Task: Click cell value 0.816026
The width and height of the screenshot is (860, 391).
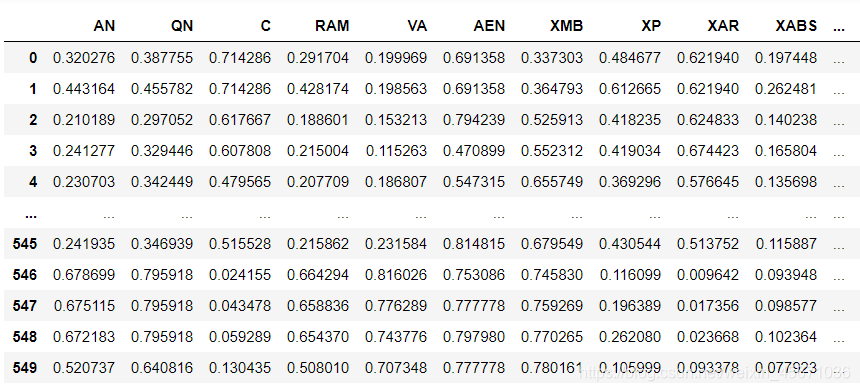Action: coord(396,274)
